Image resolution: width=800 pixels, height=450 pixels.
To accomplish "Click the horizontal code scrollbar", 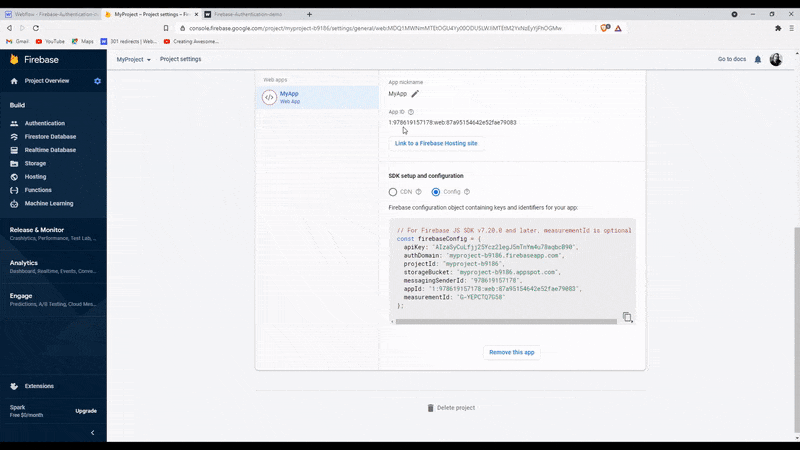I will coord(506,321).
